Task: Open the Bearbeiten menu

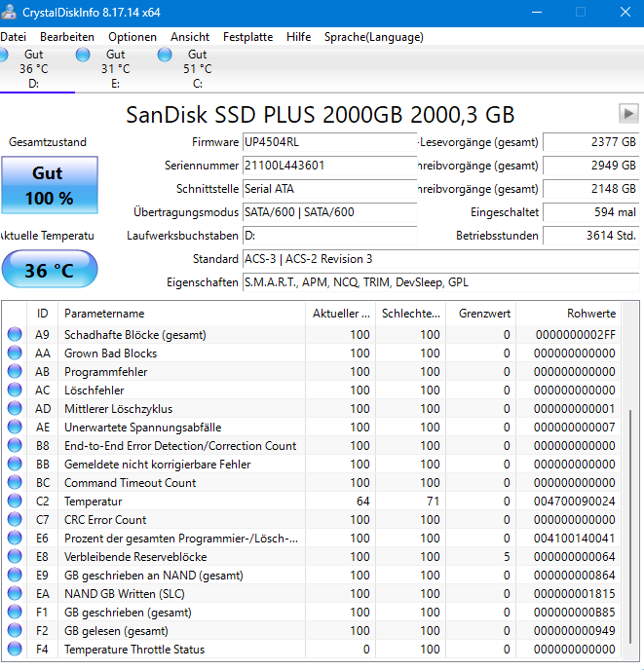Action: [67, 37]
